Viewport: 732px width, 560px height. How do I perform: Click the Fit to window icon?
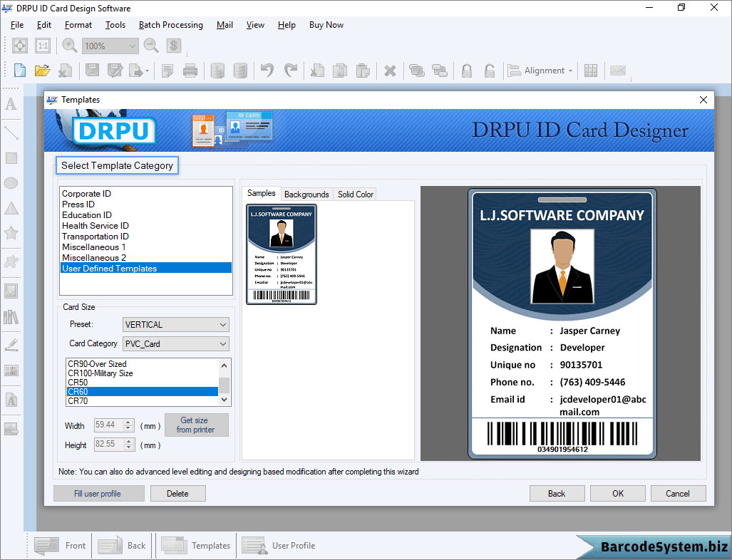20,46
